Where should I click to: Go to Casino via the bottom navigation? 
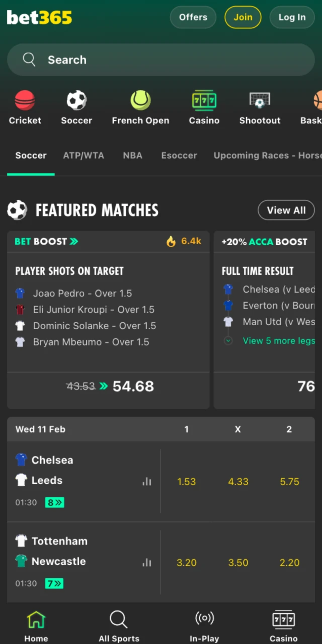283,624
